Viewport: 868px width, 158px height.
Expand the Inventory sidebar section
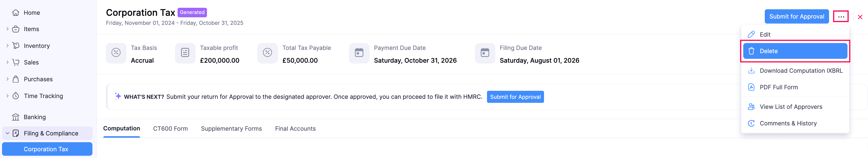(8, 46)
